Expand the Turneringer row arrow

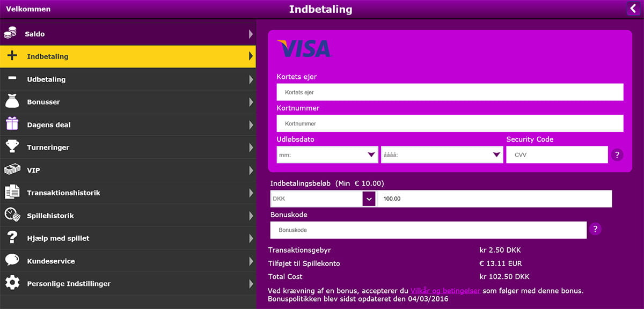[x=251, y=147]
